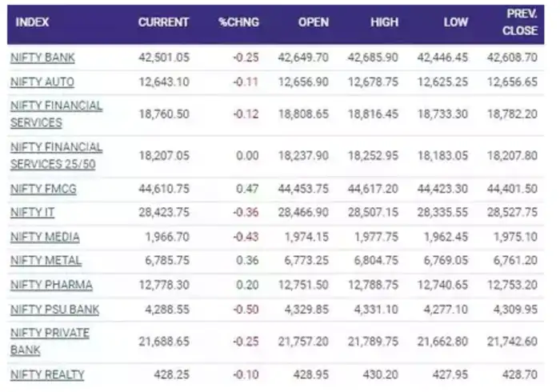Sort by the INDEX column header
This screenshot has height=392, width=560.
point(32,22)
